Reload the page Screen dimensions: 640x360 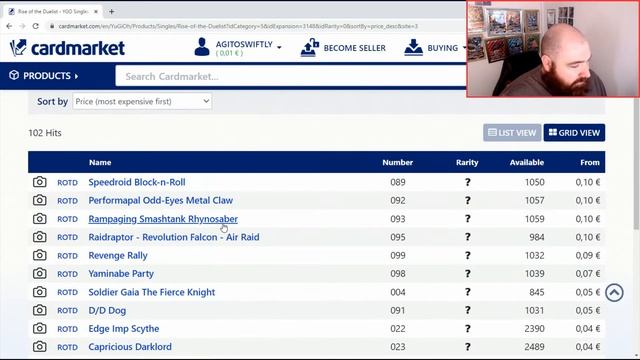pyautogui.click(x=36, y=26)
